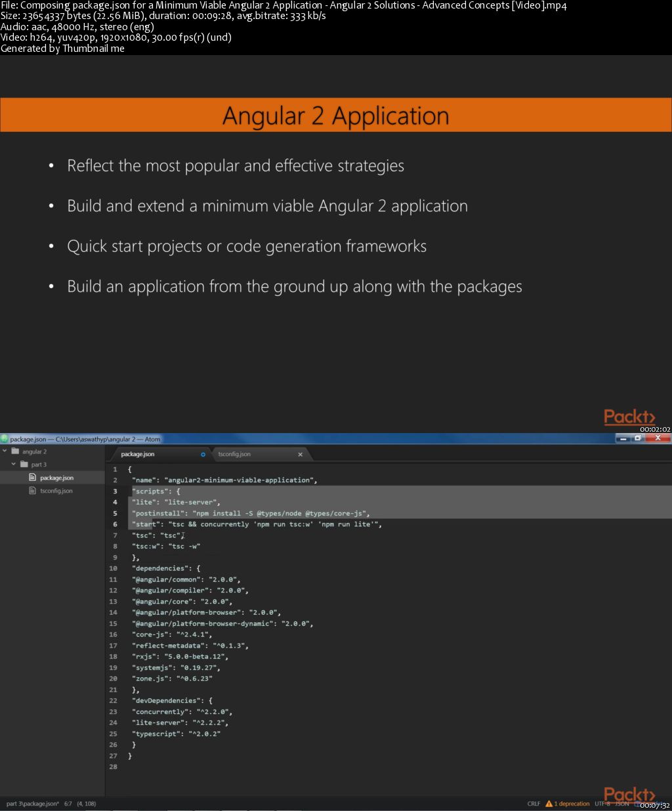Screen dimensions: 672x811
Task: Click the part 3 folder icon
Action: 24,465
